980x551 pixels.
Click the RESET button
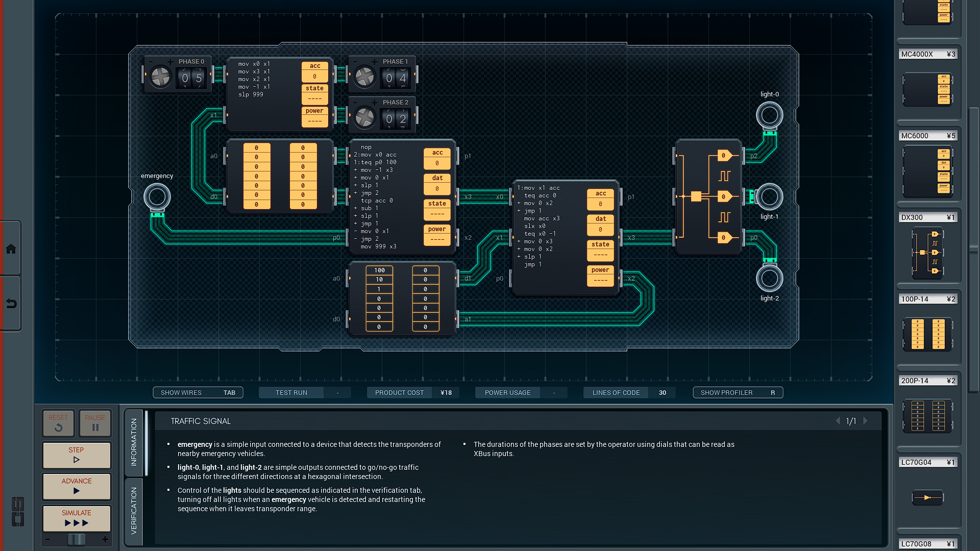tap(58, 423)
